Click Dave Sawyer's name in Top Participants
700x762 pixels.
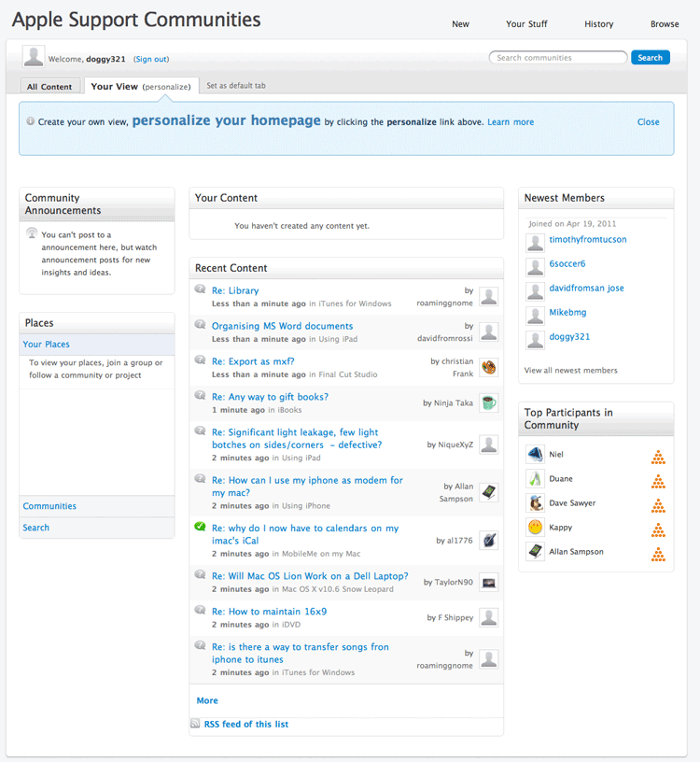(x=572, y=503)
